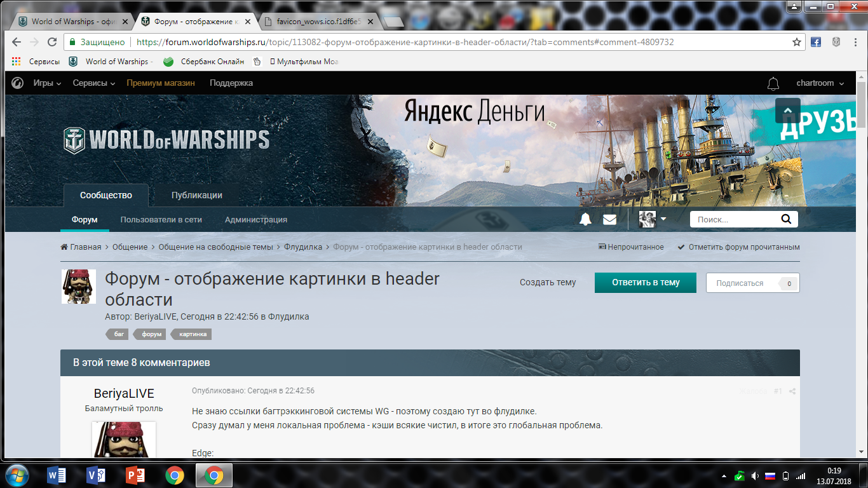Expand the Сервисы dropdown in top bar
Screen dimensions: 868x488
[94, 83]
